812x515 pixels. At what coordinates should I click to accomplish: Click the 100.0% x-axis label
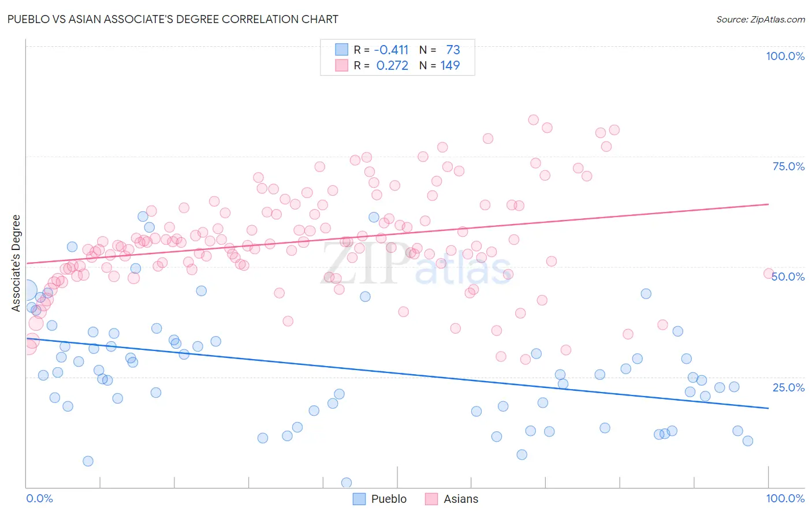pos(785,498)
